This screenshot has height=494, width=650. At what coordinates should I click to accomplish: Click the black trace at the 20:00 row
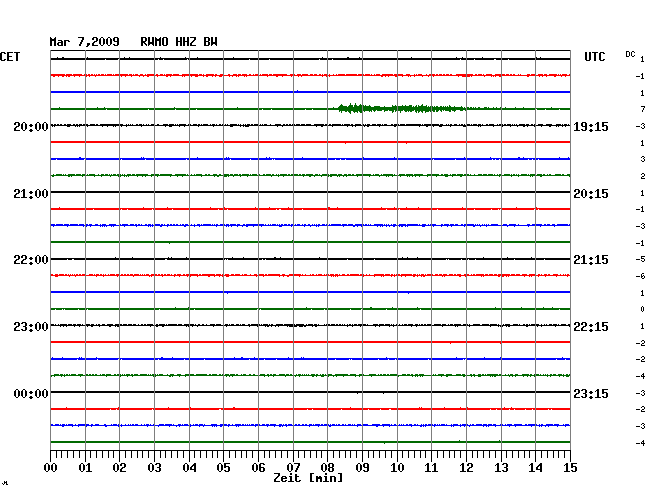310,125
